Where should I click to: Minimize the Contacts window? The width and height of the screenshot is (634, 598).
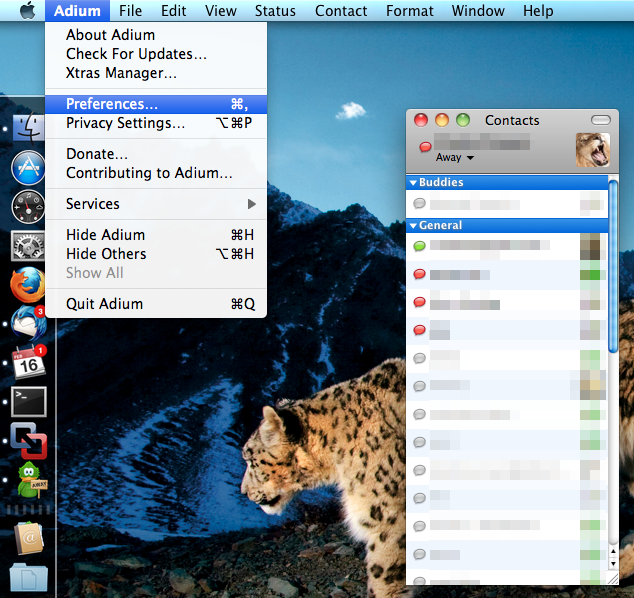click(x=442, y=120)
